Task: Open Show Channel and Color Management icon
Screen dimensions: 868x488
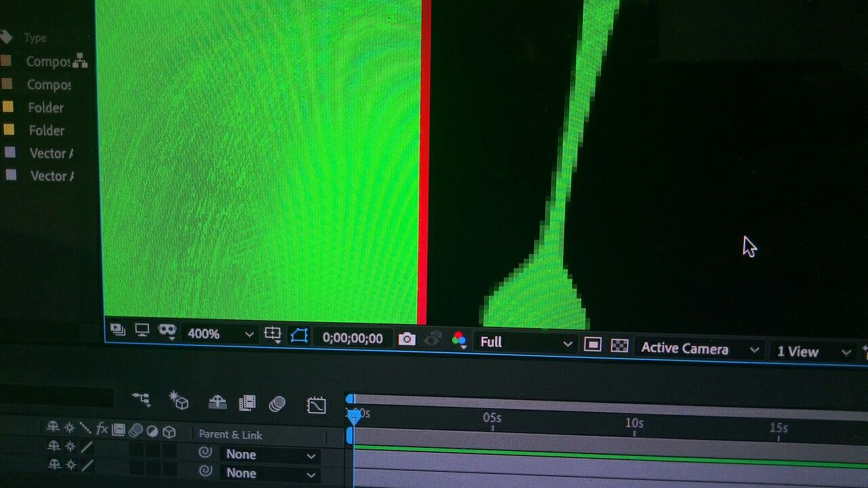Action: tap(459, 340)
